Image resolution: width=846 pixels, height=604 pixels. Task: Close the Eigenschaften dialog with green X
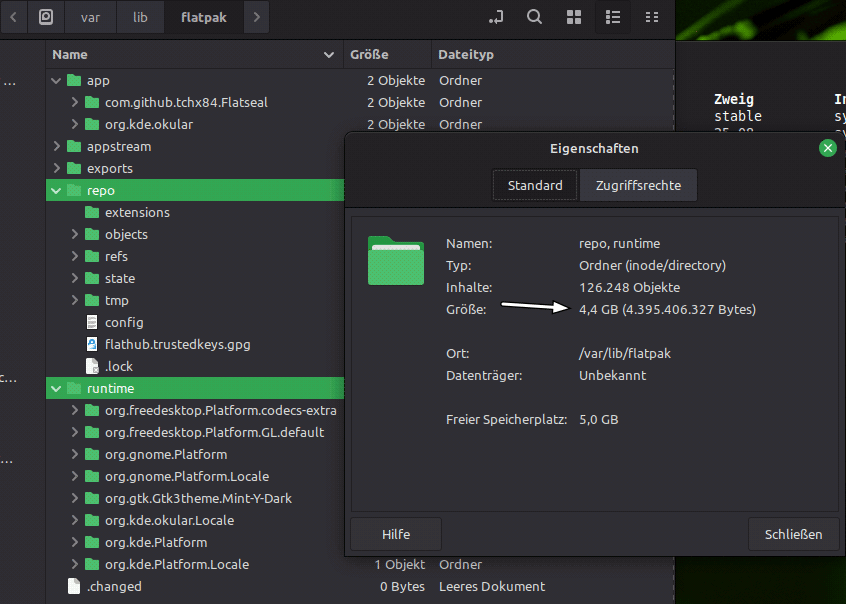tap(828, 148)
